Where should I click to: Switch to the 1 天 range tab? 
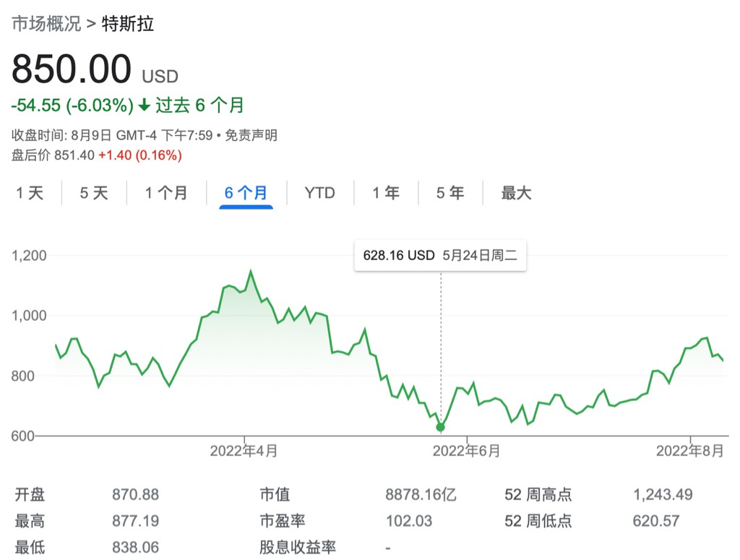(30, 193)
